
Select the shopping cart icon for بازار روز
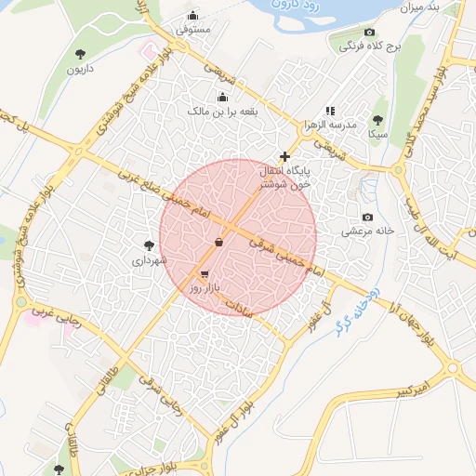coord(205,274)
